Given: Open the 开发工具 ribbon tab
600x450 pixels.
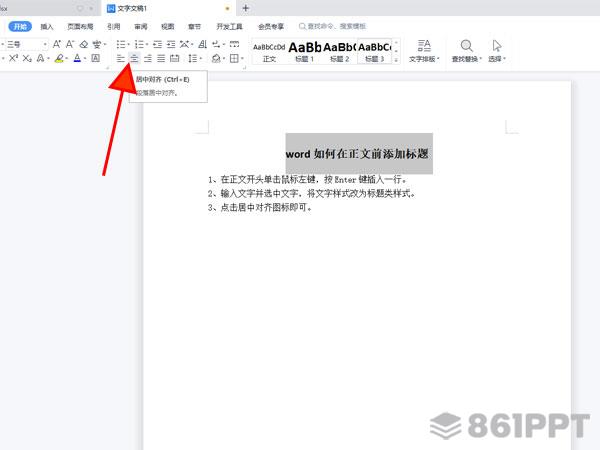Looking at the screenshot, I should (x=229, y=26).
